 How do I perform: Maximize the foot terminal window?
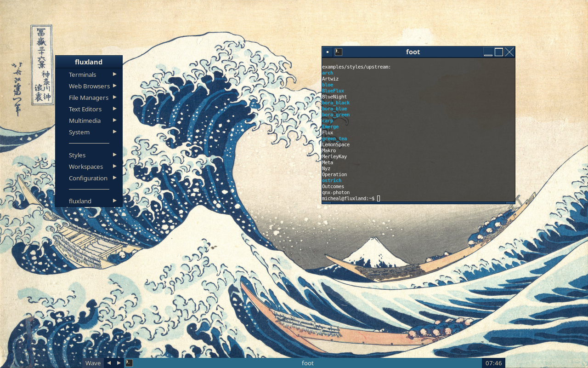tap(499, 52)
